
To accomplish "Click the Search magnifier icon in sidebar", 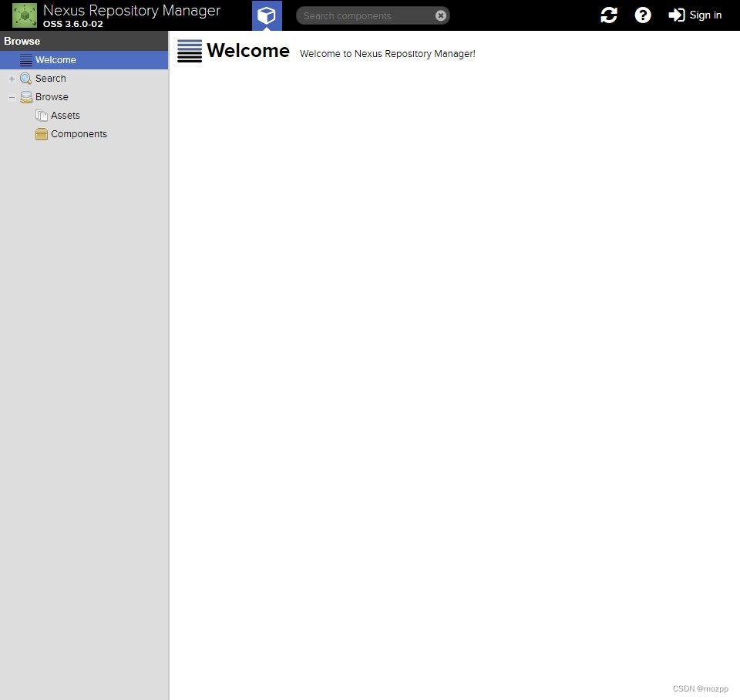I will tap(26, 79).
